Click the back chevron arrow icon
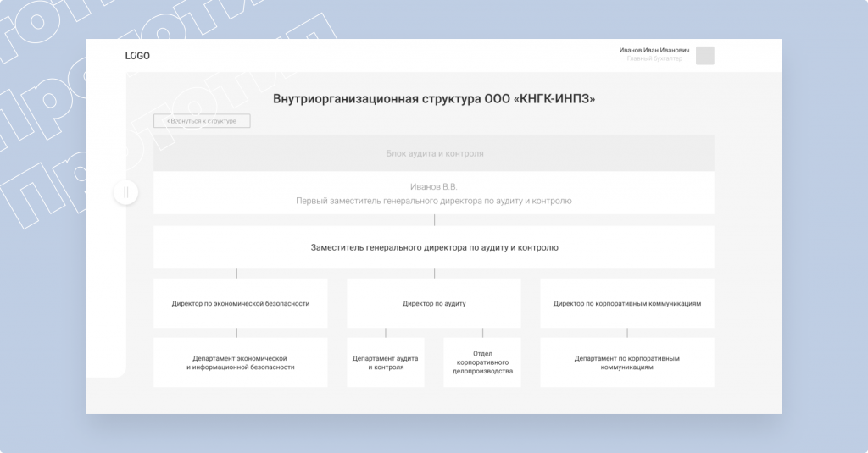 168,122
